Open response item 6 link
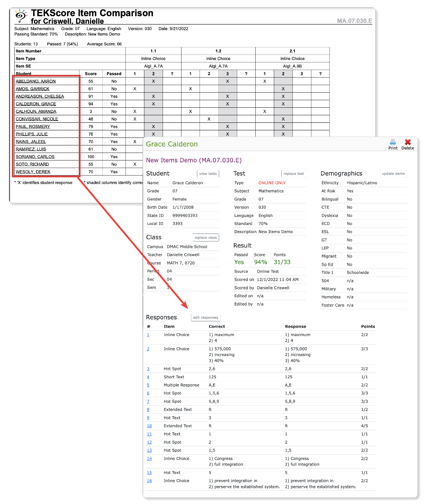This screenshot has width=430, height=504. point(148,393)
